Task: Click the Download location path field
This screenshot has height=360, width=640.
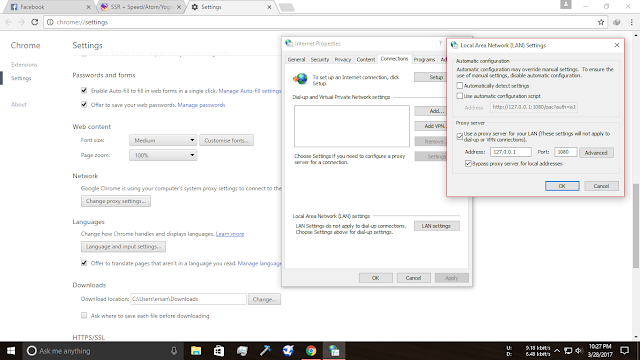Action: point(188,299)
